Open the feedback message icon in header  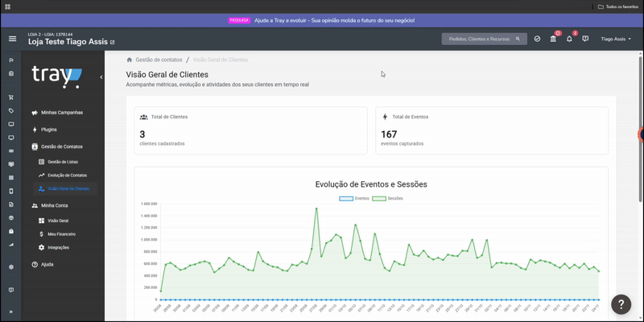tap(585, 39)
